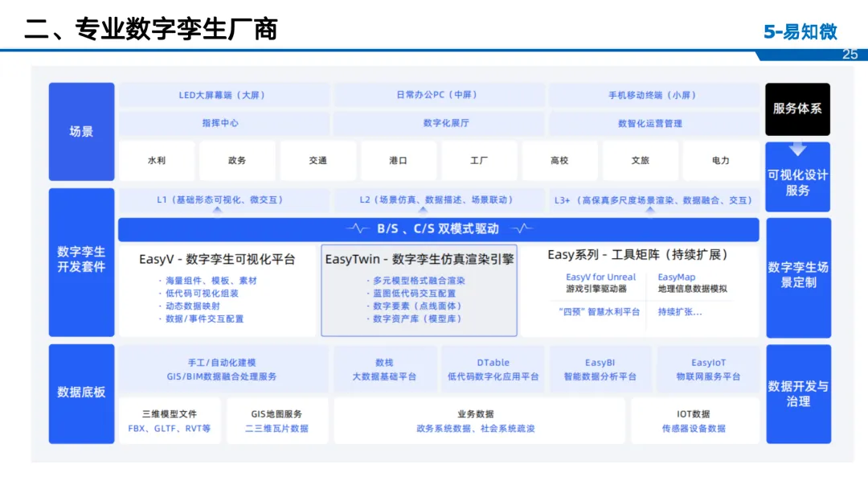This screenshot has width=868, height=489.
Task: Click the L3+ 高保真多尺度场景渲染 label
Action: [x=653, y=200]
